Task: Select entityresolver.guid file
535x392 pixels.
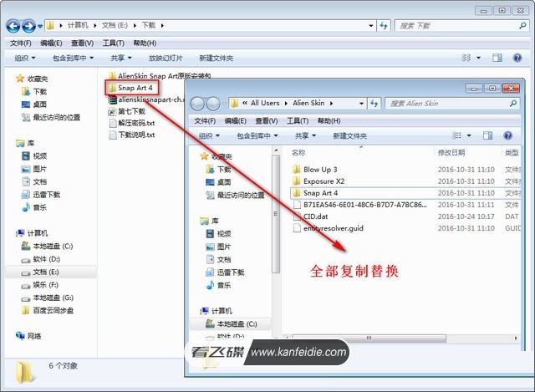Action: [329, 228]
